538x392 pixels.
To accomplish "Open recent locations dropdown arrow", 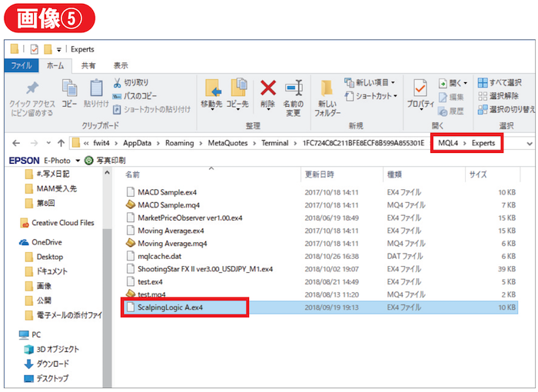I will [x=48, y=143].
